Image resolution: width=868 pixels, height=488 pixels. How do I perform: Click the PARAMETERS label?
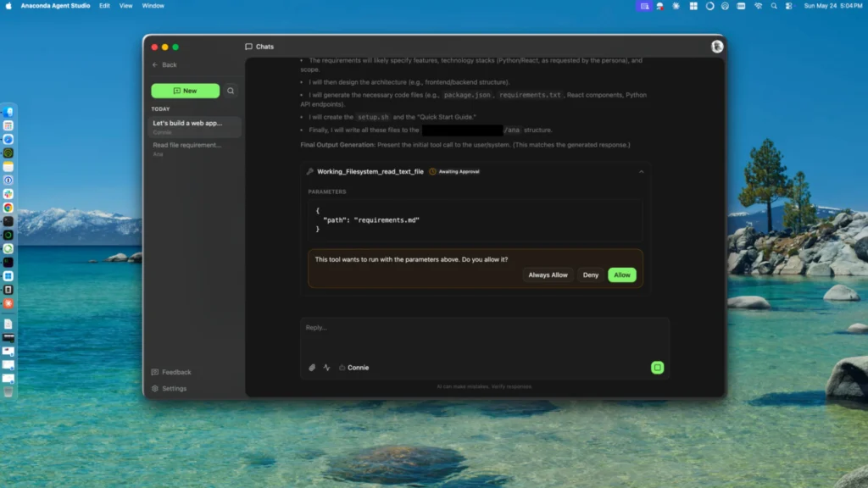click(x=326, y=191)
